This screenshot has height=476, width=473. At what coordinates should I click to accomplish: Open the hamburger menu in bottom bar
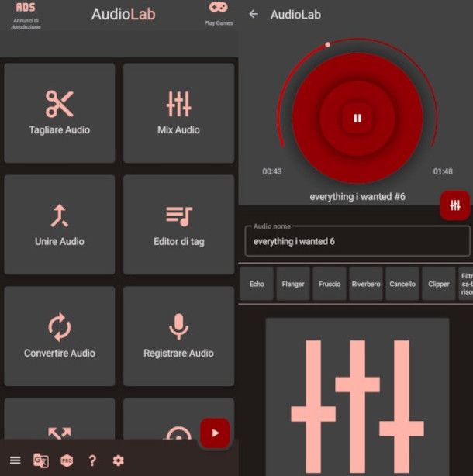[x=16, y=460]
